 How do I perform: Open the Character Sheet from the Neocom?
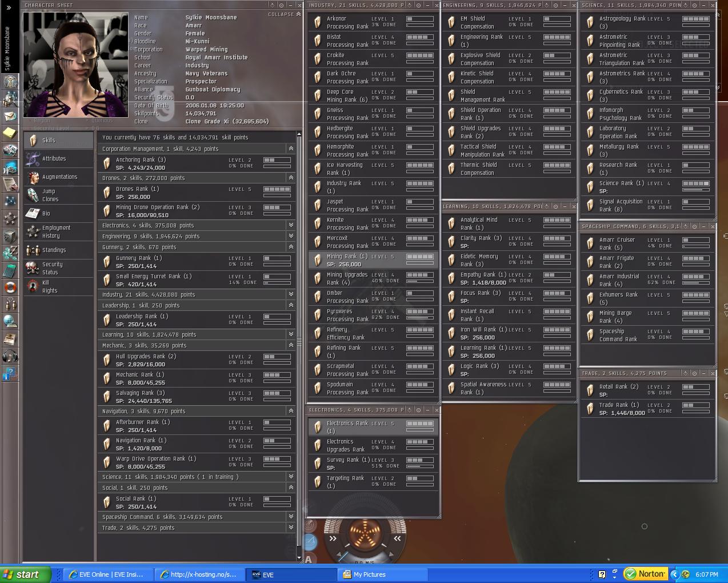tap(10, 81)
